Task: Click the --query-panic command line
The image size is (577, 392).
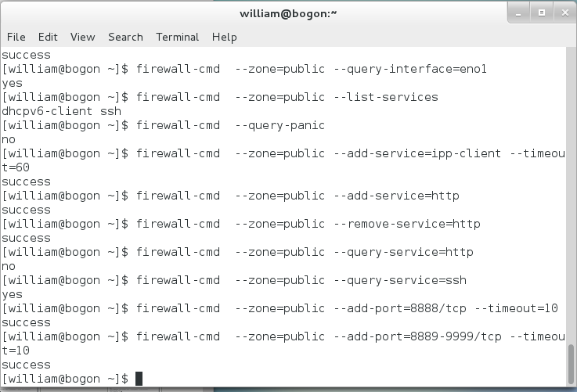Action: click(164, 125)
